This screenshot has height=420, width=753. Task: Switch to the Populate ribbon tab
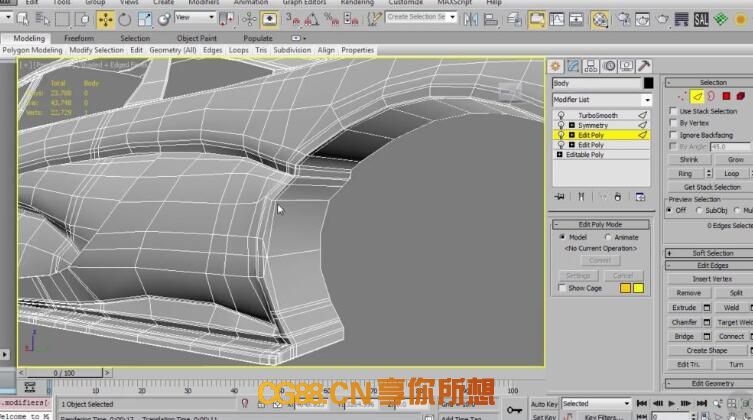coord(257,38)
